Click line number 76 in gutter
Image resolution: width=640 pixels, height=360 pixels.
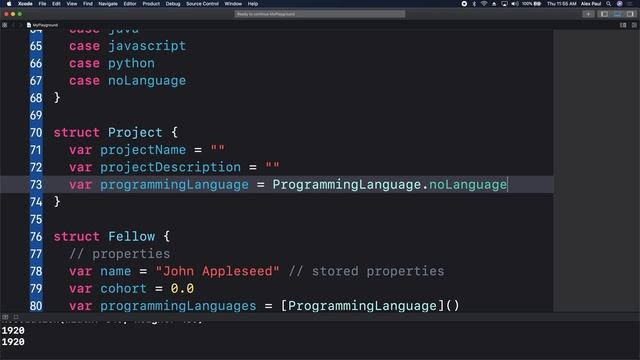coord(36,237)
